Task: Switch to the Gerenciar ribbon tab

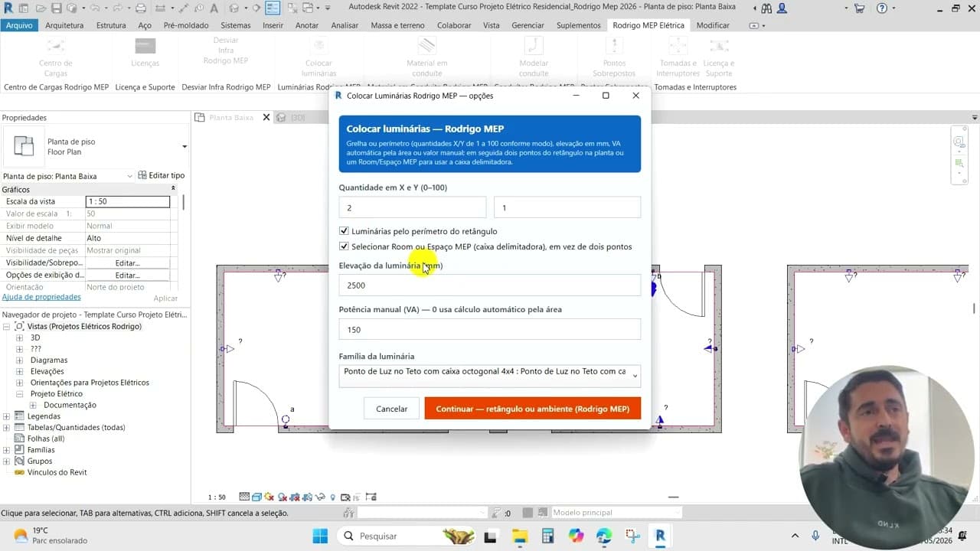Action: point(528,25)
